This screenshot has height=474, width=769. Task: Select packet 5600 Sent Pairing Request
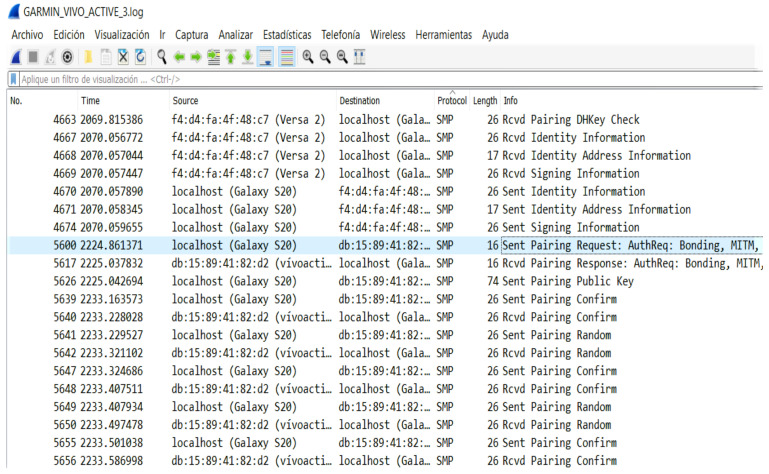(385, 245)
